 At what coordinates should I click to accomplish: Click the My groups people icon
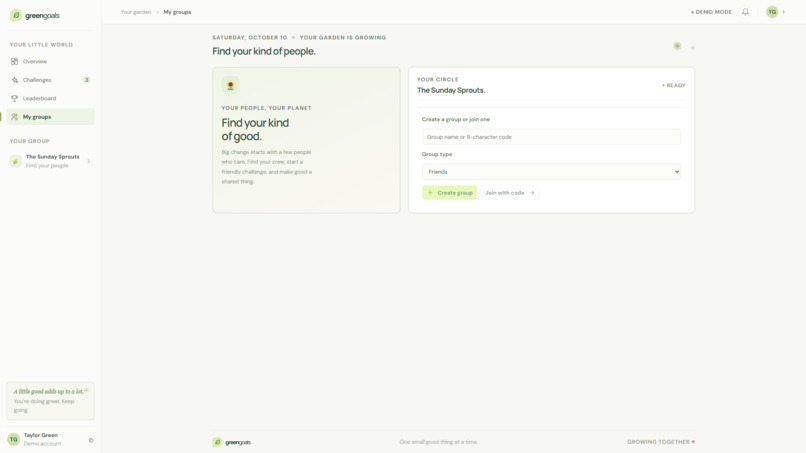[x=14, y=117]
